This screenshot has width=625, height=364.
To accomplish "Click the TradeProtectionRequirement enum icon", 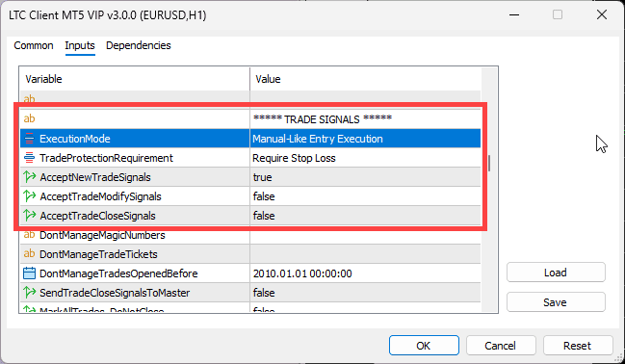I will 29,158.
